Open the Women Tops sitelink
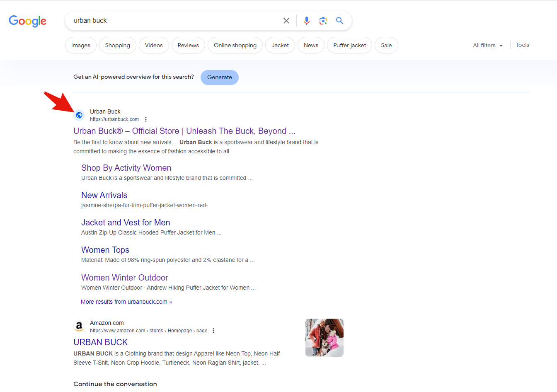This screenshot has height=392, width=557. 105,250
